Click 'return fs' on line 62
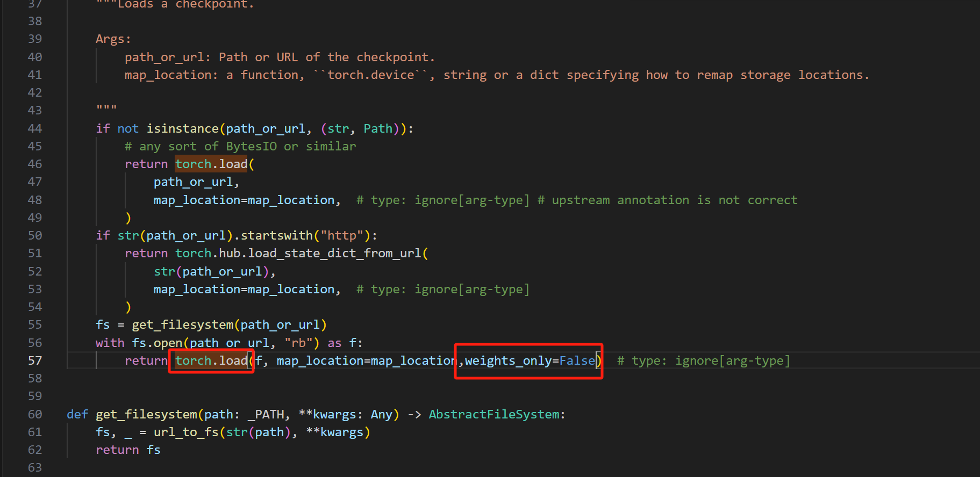This screenshot has height=477, width=980. pyautogui.click(x=128, y=450)
